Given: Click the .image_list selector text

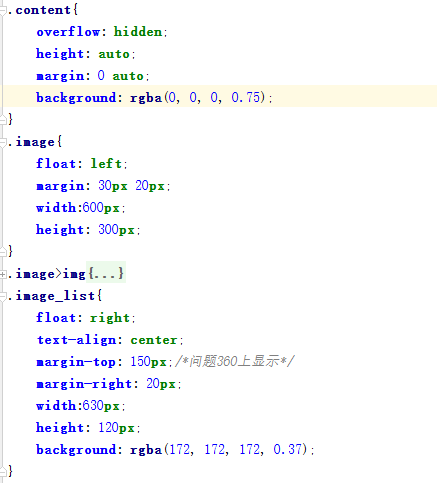Looking at the screenshot, I should [51, 296].
